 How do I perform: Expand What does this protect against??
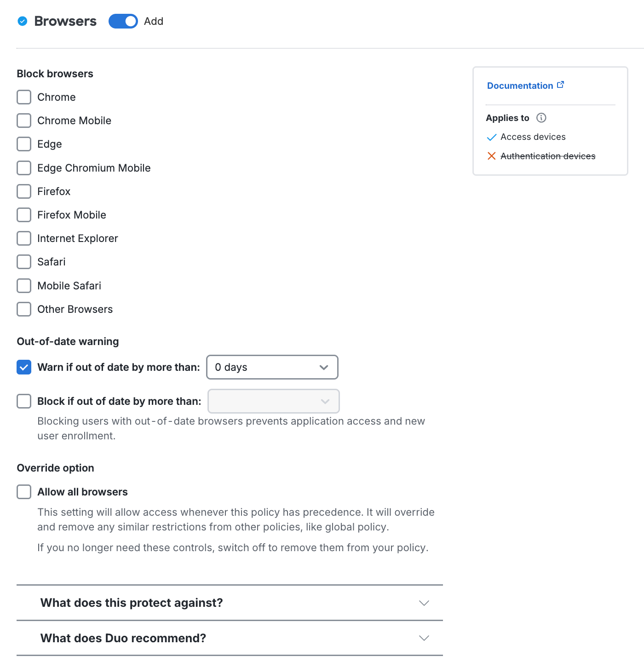pyautogui.click(x=230, y=603)
